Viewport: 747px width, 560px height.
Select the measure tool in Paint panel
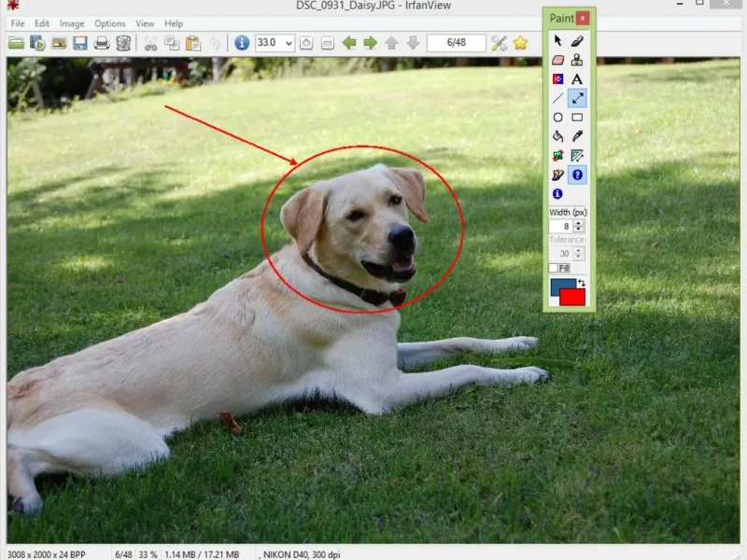click(577, 156)
